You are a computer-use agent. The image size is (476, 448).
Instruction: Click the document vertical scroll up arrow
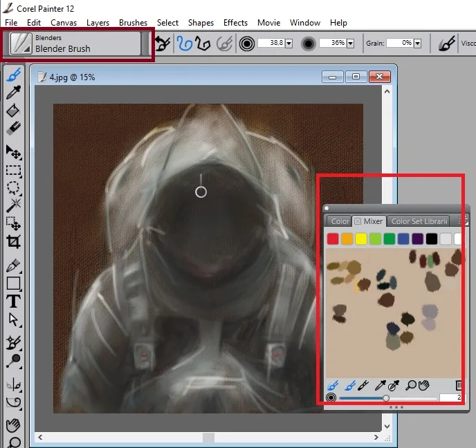pos(387,91)
